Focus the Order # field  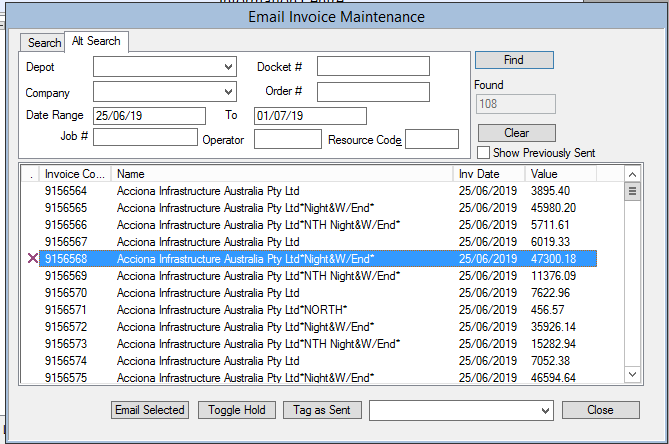click(373, 92)
